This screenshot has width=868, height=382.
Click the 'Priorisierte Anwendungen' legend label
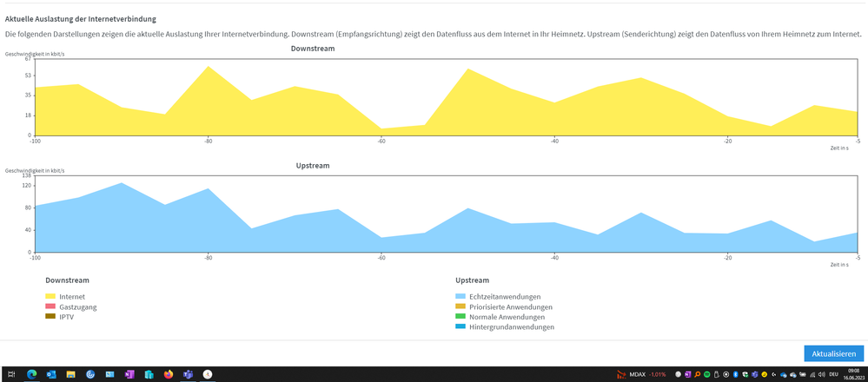[510, 306]
